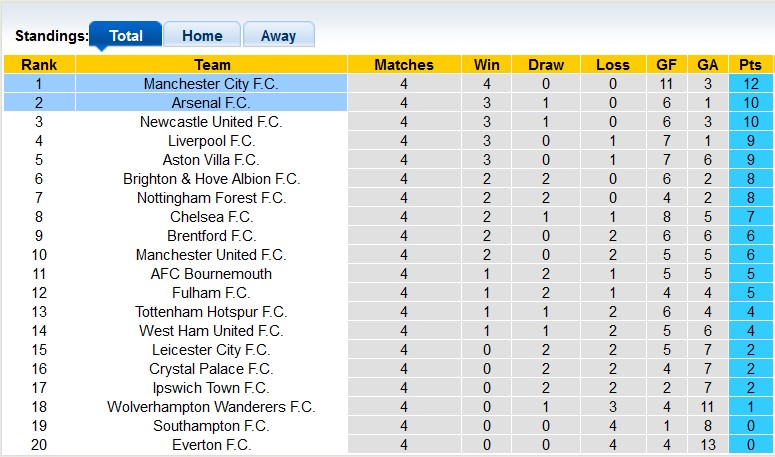The width and height of the screenshot is (775, 457).
Task: Click Tottenham Hotspur F.C. team name
Action: pos(211,312)
